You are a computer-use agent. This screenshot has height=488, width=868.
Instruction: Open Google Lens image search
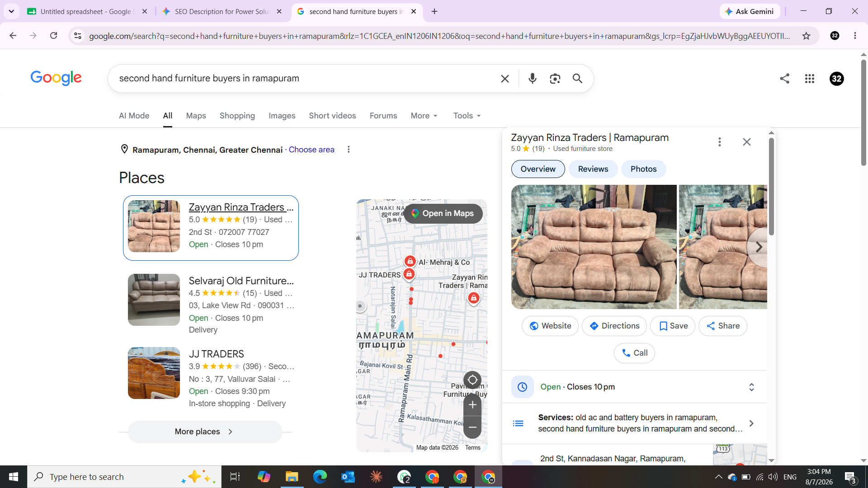pyautogui.click(x=555, y=79)
